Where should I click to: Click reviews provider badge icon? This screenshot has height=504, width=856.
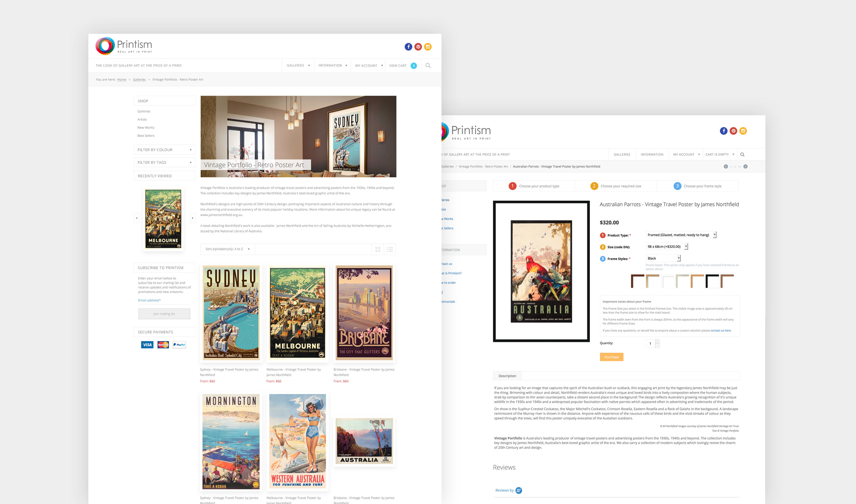pyautogui.click(x=519, y=491)
